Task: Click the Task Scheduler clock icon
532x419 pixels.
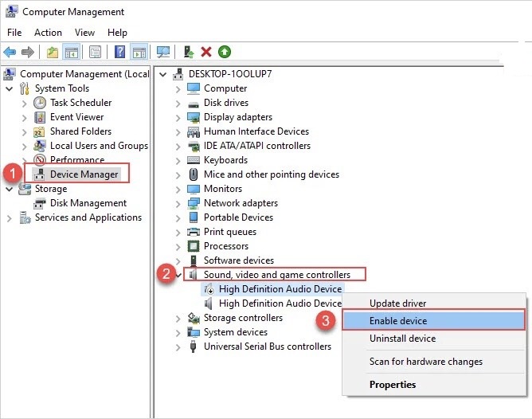Action: click(x=40, y=103)
